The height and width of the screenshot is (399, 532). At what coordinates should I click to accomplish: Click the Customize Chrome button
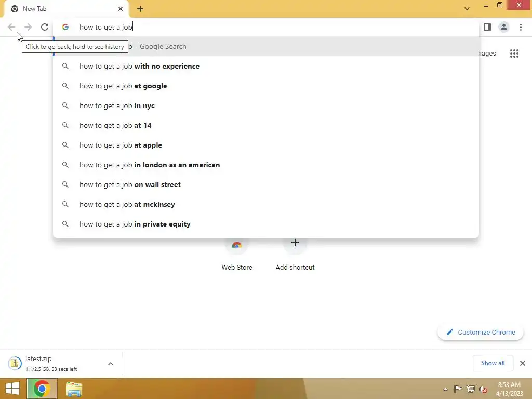[481, 332]
